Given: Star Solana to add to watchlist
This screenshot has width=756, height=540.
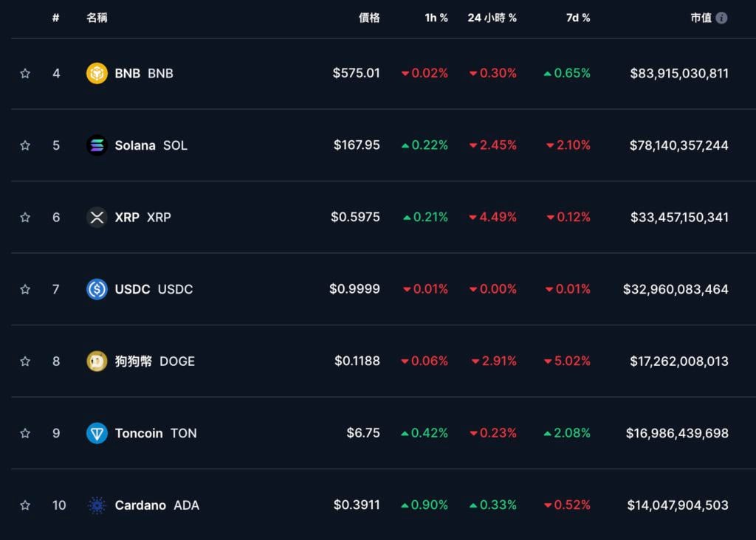Looking at the screenshot, I should 25,145.
